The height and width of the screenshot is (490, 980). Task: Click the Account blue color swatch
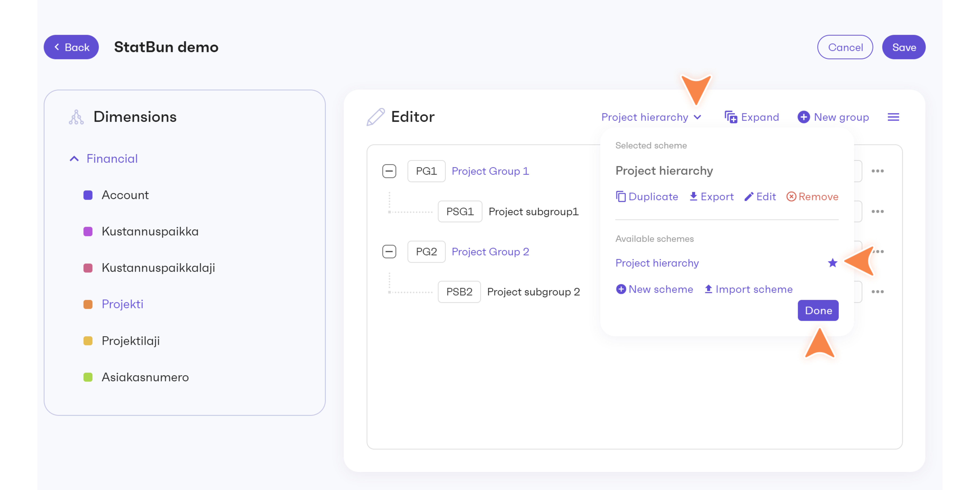tap(88, 195)
